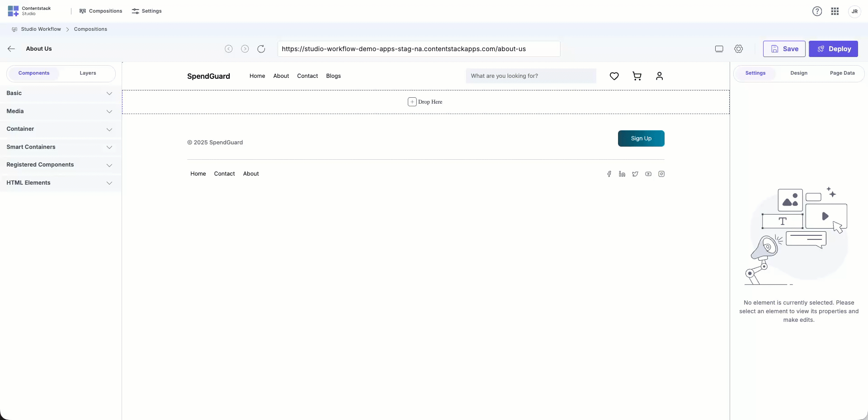The image size is (868, 420).
Task: Click the Sign Up button
Action: (x=641, y=138)
